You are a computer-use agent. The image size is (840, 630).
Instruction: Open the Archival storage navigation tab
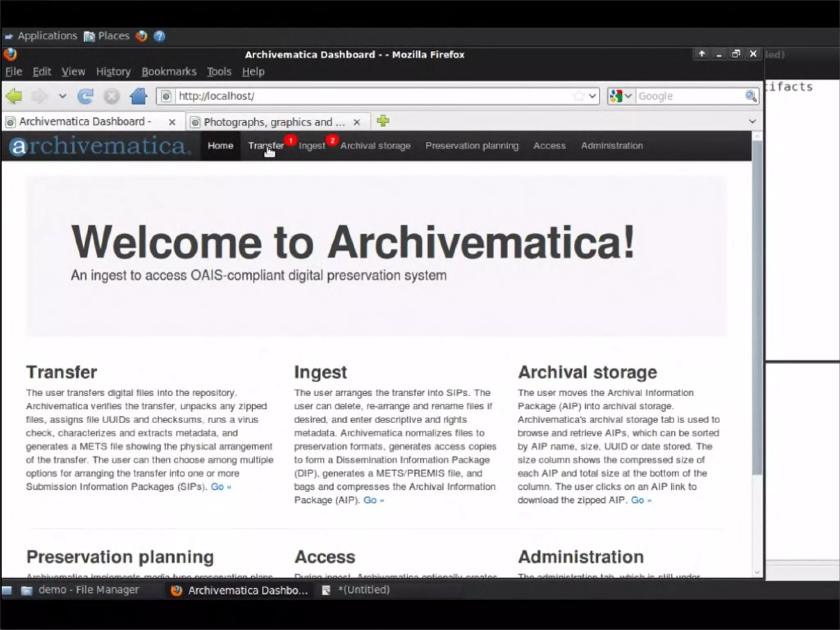click(x=375, y=146)
